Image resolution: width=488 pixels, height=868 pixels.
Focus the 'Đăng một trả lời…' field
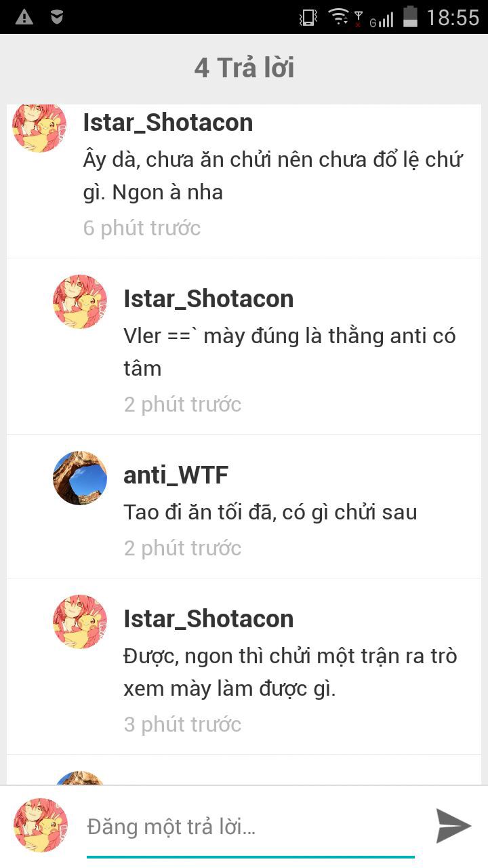(x=251, y=827)
